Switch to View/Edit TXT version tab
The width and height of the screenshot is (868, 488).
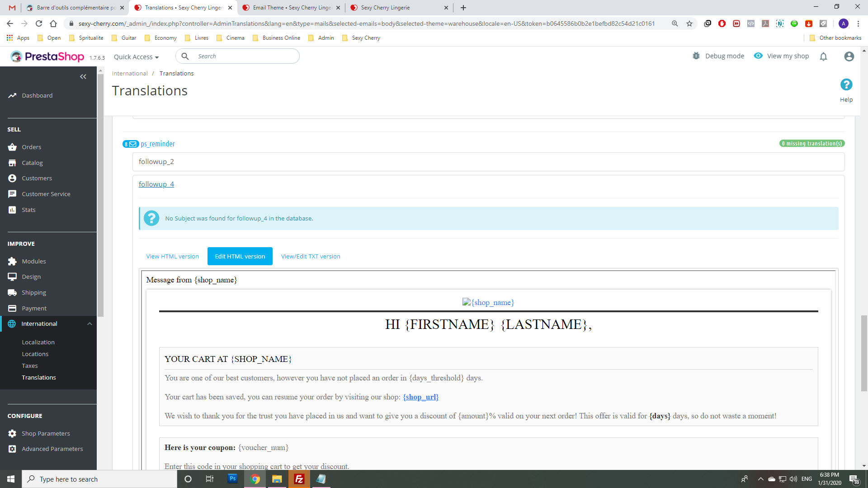pos(311,256)
